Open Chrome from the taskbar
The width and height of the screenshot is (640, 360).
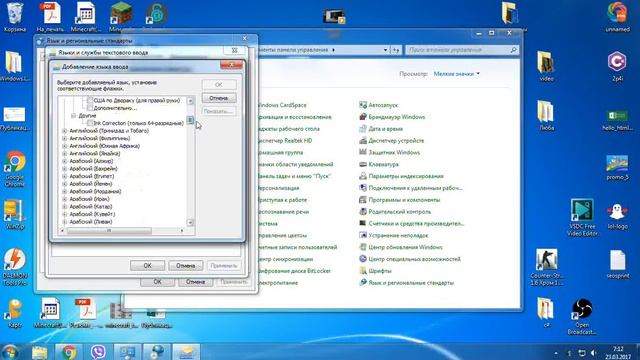pyautogui.click(x=69, y=352)
